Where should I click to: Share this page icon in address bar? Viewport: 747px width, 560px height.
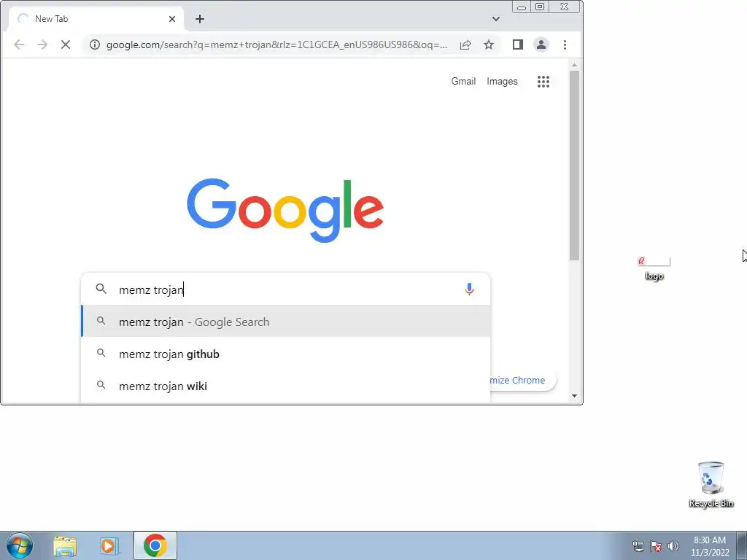pyautogui.click(x=465, y=44)
